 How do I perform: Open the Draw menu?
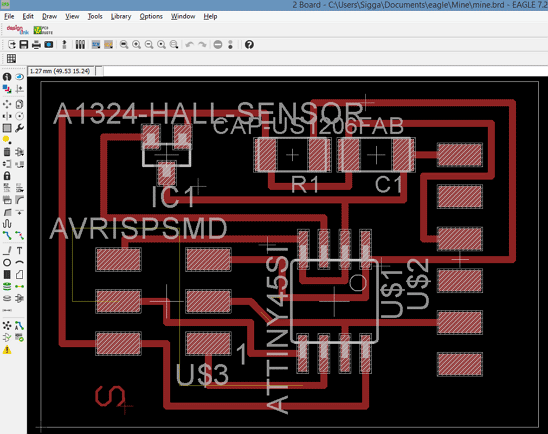pos(49,16)
